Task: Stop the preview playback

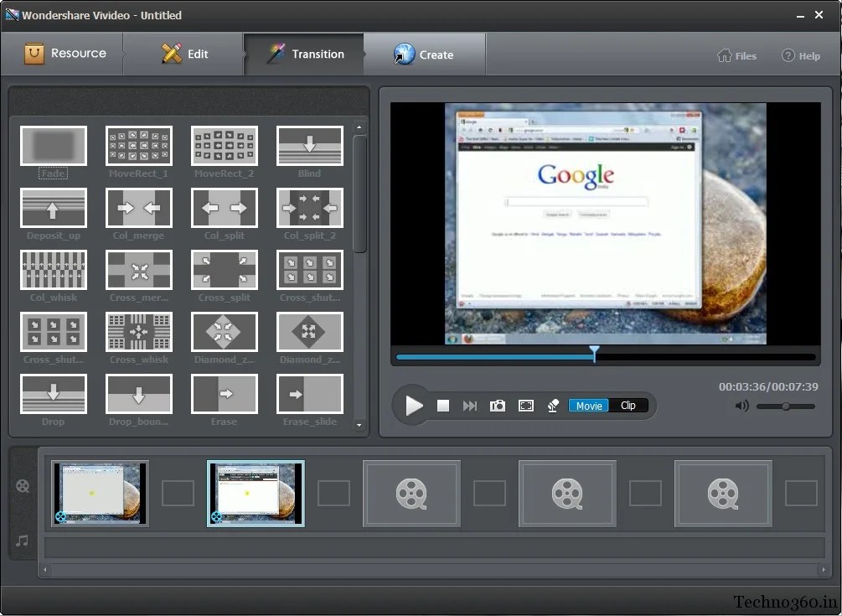Action: point(443,406)
